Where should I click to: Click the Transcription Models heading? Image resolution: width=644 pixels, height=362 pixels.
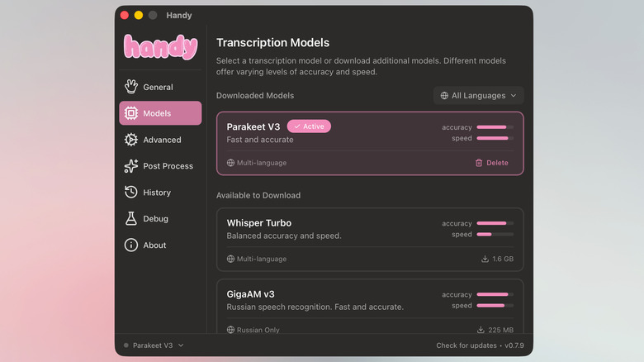click(272, 43)
